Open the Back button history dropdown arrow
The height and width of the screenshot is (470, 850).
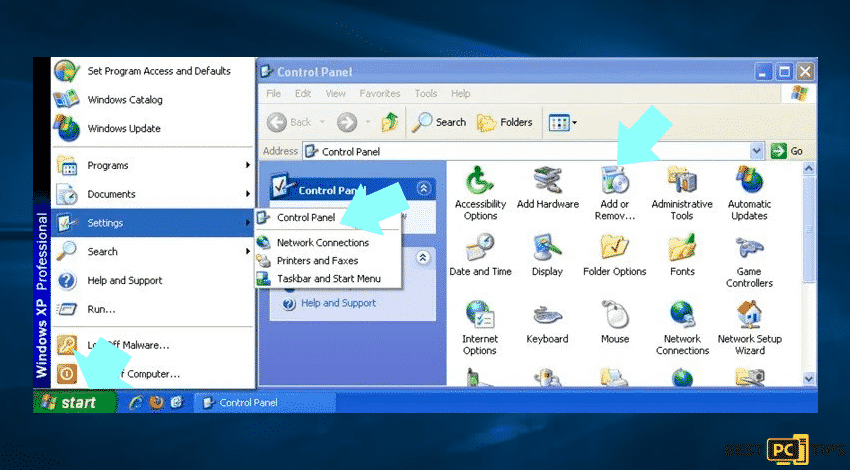tap(321, 123)
